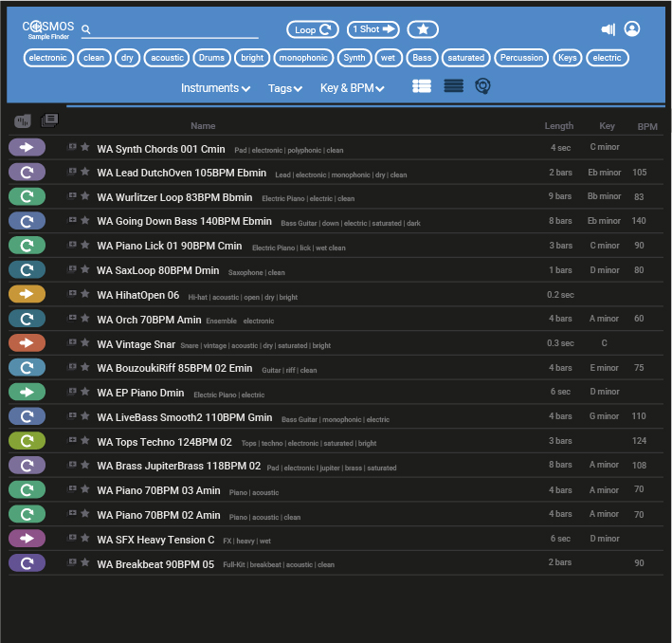672x643 pixels.
Task: Favorite WA Lead DutchOven star
Action: click(x=85, y=172)
